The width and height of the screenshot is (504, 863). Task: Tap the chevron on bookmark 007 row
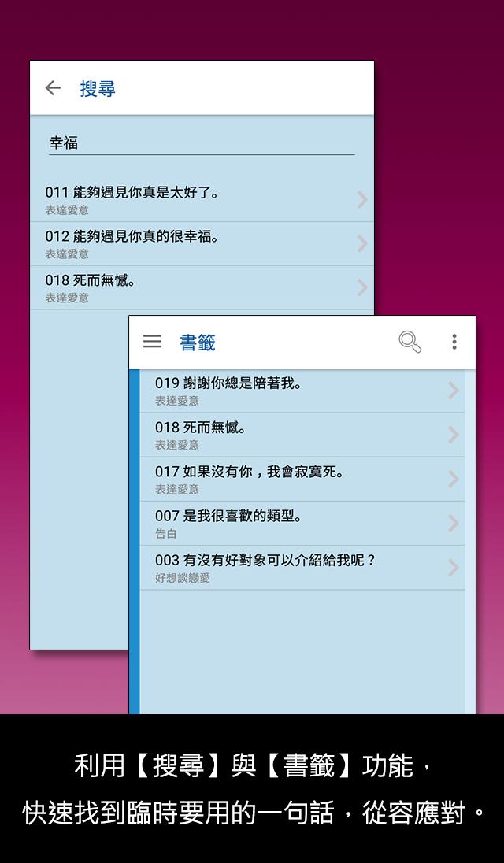[x=454, y=524]
